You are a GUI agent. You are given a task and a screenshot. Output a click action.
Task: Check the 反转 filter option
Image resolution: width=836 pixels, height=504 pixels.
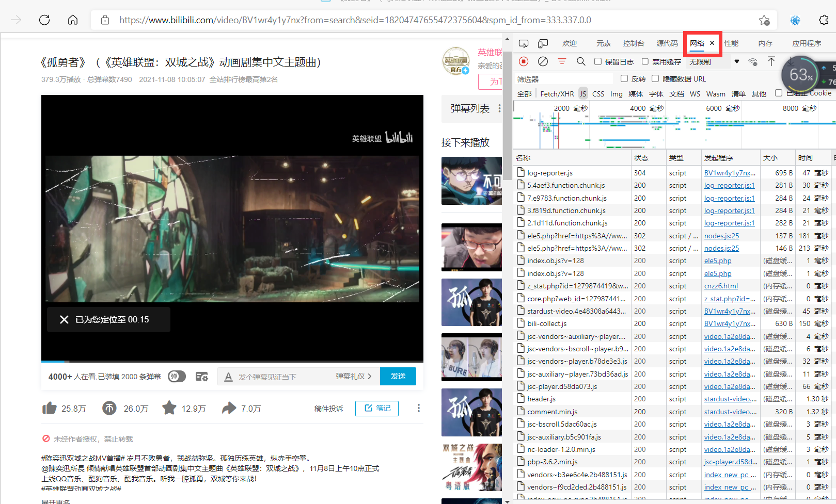coord(624,78)
